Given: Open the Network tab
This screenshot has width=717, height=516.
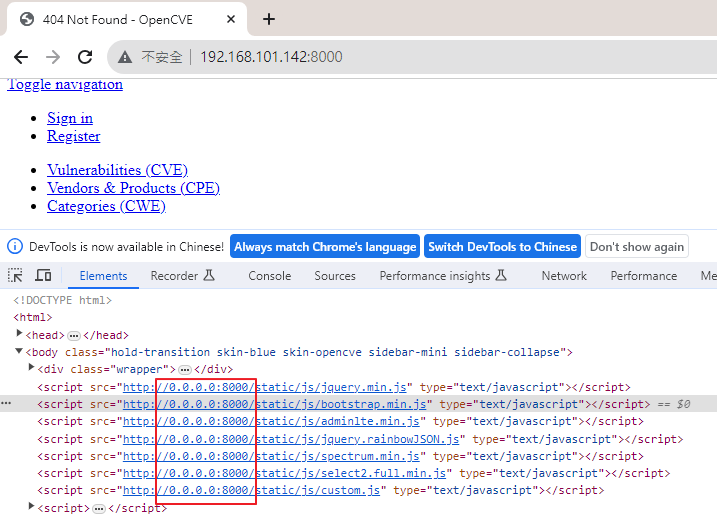Looking at the screenshot, I should 564,276.
